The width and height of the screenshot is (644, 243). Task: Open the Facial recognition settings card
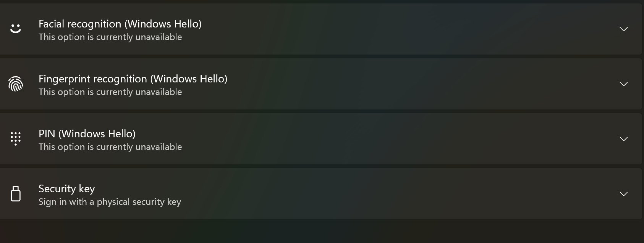(306, 29)
